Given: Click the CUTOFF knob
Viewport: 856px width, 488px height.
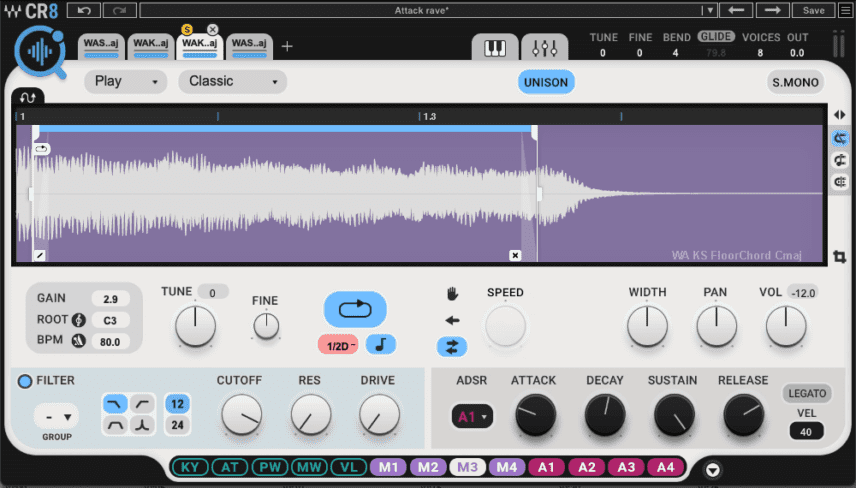Looking at the screenshot, I should (x=241, y=415).
